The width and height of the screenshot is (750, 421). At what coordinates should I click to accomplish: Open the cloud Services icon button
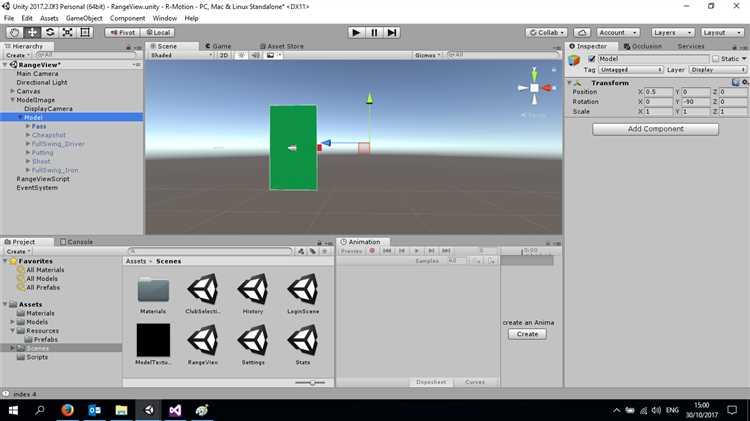(582, 33)
